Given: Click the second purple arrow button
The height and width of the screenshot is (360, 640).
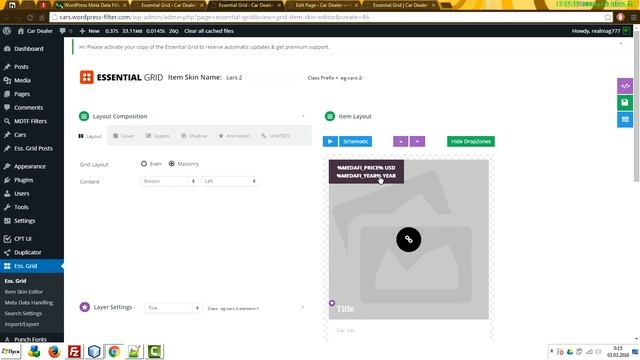Looking at the screenshot, I should pyautogui.click(x=417, y=141).
